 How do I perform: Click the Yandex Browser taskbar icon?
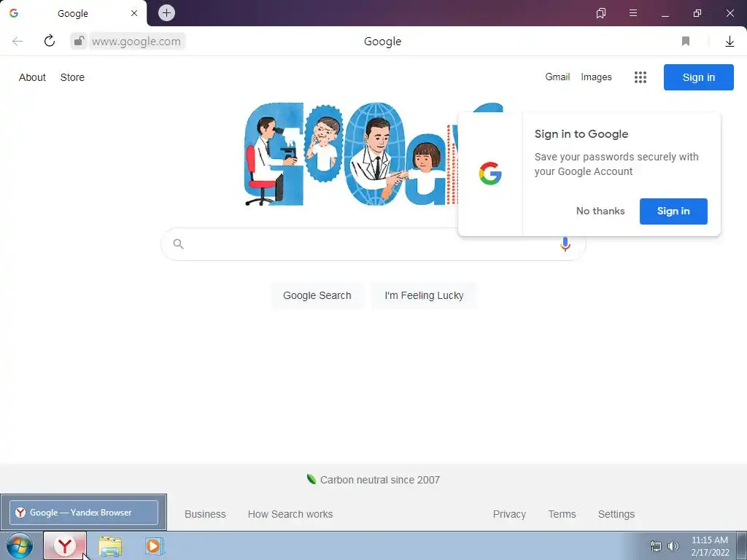[65, 545]
